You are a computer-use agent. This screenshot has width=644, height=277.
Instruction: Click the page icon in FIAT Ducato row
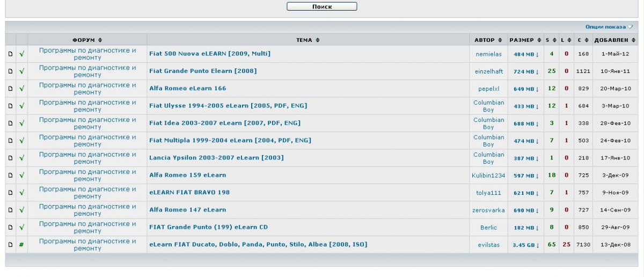click(10, 245)
